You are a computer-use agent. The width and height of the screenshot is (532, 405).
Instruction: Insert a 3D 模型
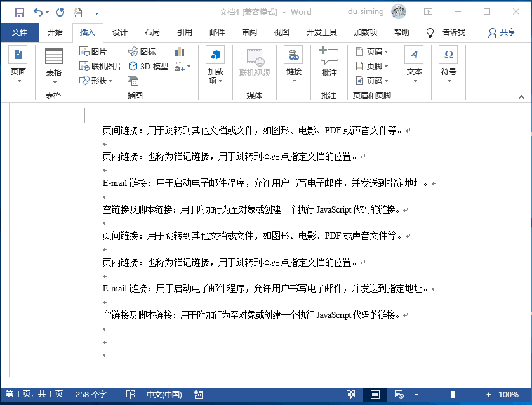pyautogui.click(x=149, y=66)
